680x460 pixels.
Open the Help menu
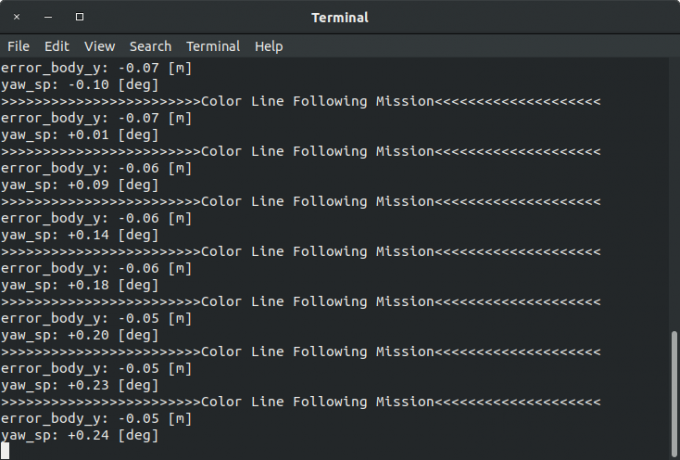[x=268, y=46]
